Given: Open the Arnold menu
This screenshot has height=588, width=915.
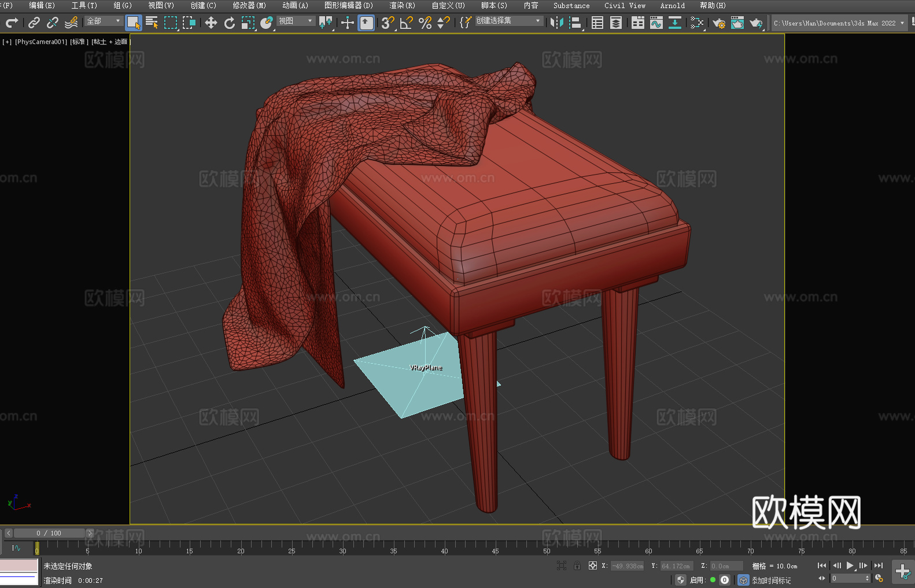Looking at the screenshot, I should pyautogui.click(x=672, y=5).
